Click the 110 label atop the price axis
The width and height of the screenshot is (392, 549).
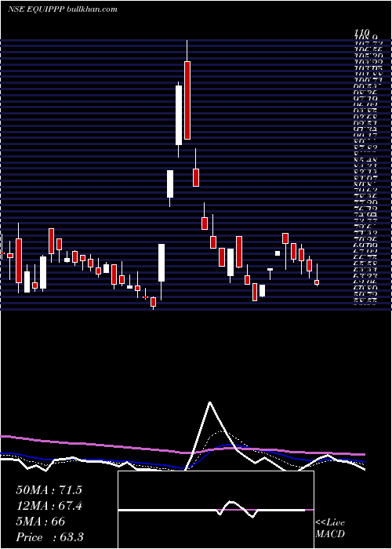click(361, 32)
